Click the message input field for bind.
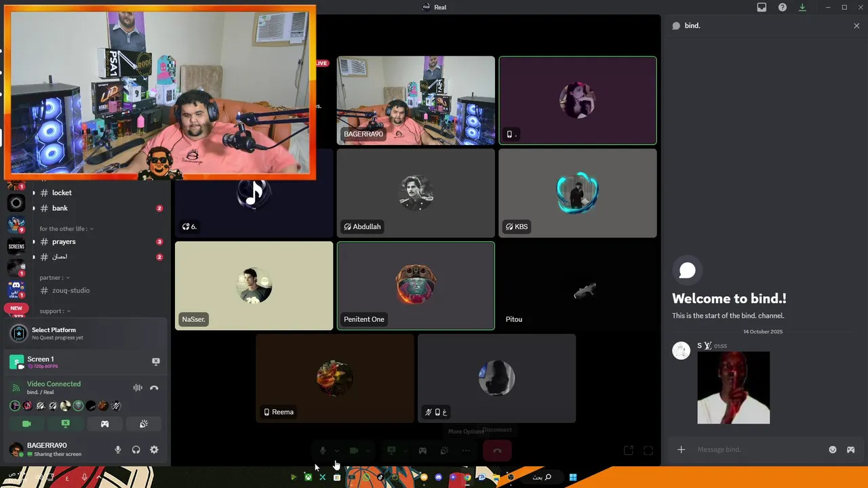The width and height of the screenshot is (868, 488). (759, 449)
